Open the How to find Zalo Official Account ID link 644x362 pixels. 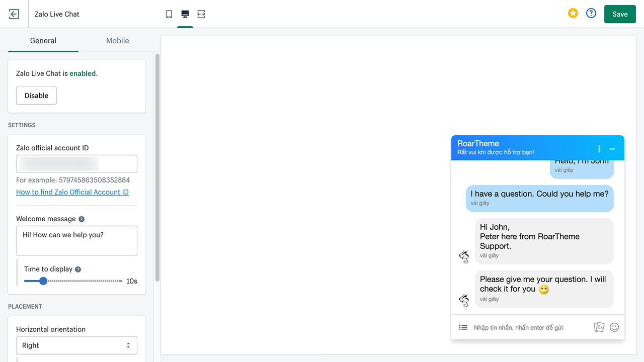[72, 192]
